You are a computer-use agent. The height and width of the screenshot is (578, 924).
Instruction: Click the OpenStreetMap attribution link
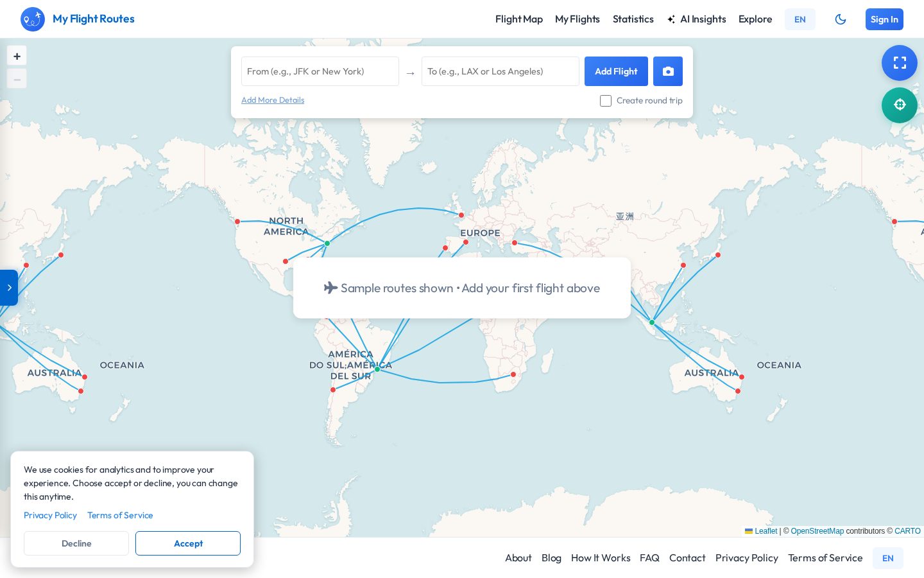[x=817, y=531]
